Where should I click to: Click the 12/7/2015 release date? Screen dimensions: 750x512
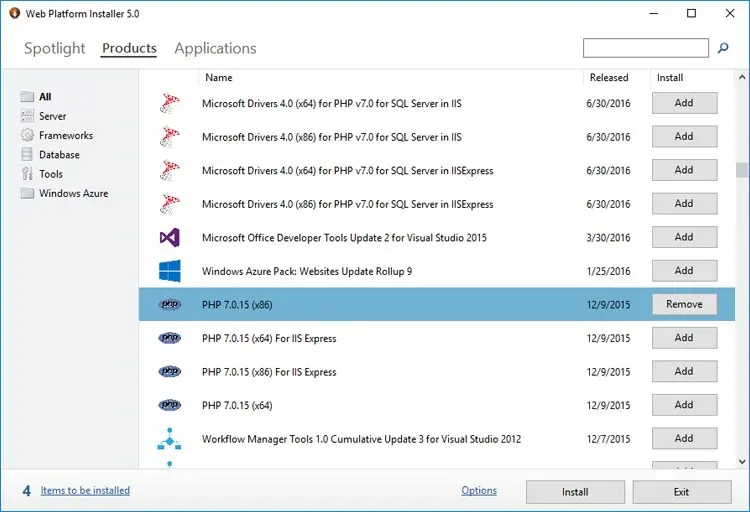tap(608, 439)
